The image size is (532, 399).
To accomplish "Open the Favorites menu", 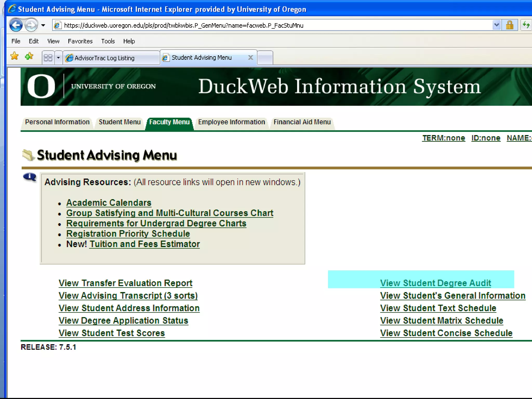I will [80, 41].
